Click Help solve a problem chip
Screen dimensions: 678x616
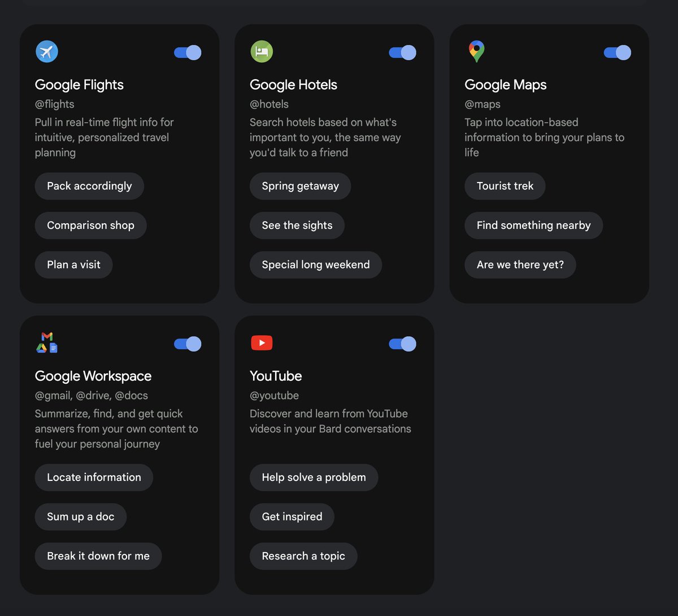point(314,478)
